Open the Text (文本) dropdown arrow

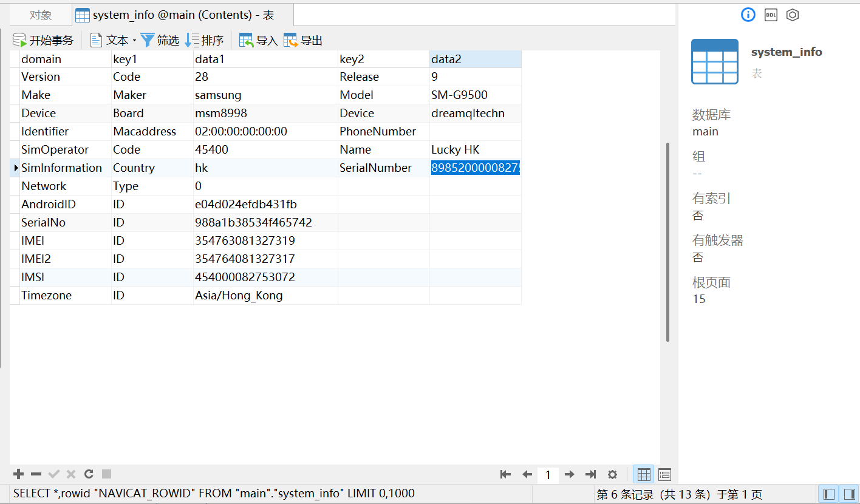point(134,41)
